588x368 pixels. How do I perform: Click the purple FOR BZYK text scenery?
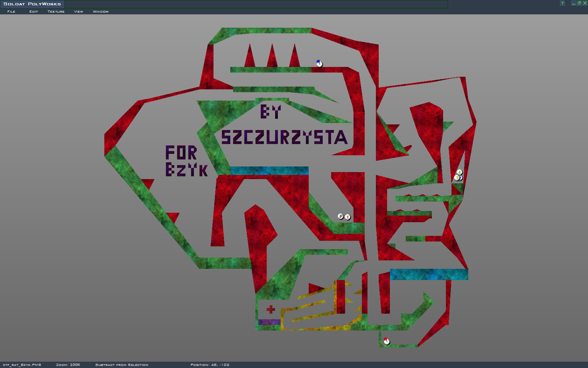(x=186, y=161)
